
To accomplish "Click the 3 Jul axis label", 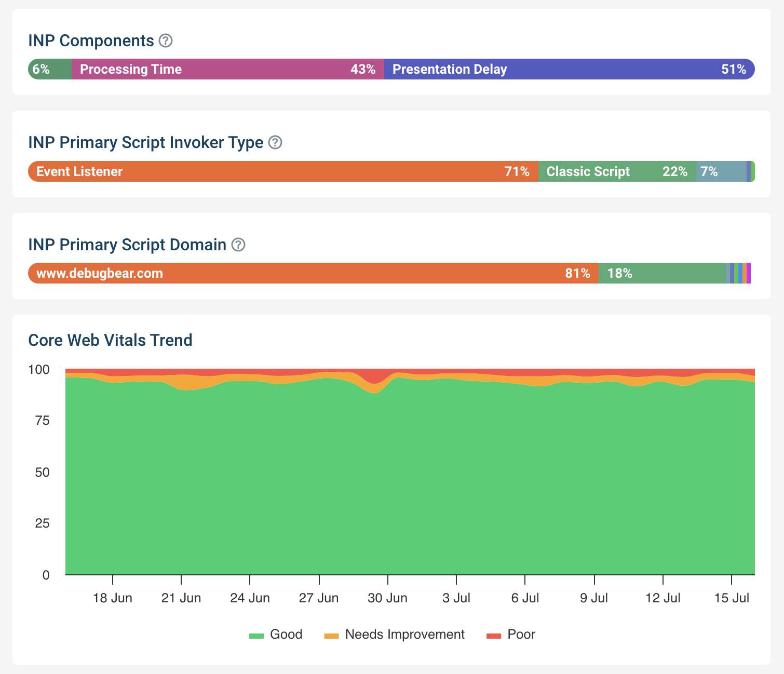I will click(x=456, y=598).
